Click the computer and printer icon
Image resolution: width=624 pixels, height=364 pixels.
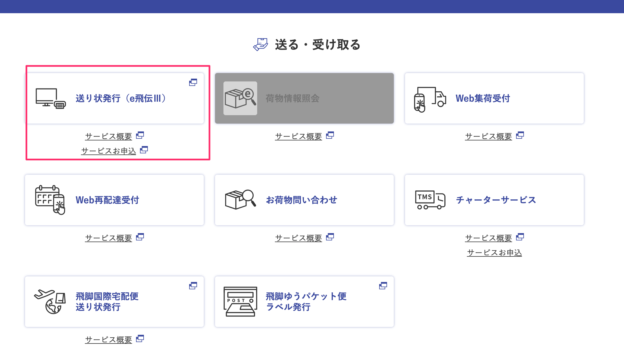pos(51,99)
